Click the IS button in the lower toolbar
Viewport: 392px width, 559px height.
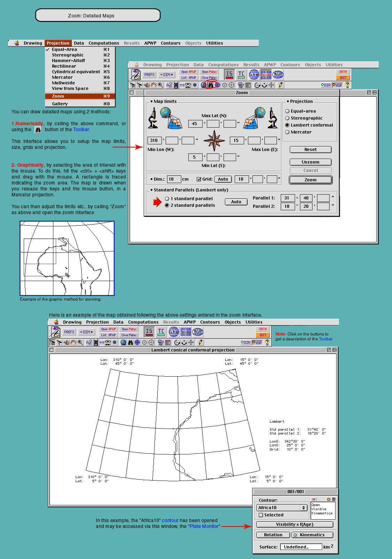[149, 332]
